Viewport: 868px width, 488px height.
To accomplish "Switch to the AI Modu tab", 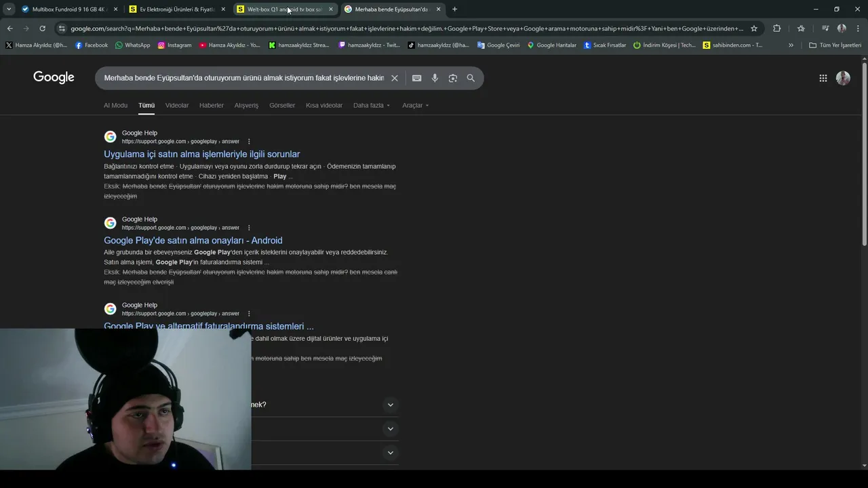I will click(x=115, y=105).
